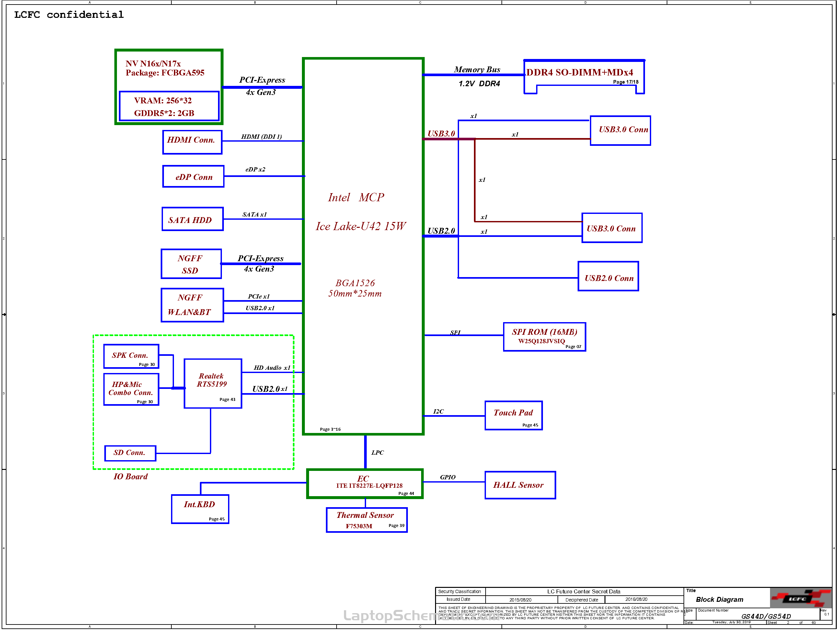
Task: Select the USB2.0 Conn block
Action: coord(608,276)
